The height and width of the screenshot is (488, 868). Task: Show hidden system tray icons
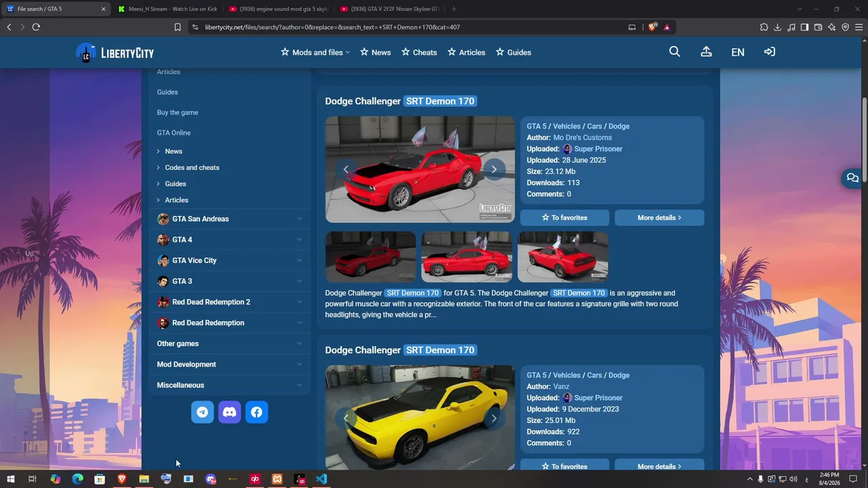click(749, 479)
